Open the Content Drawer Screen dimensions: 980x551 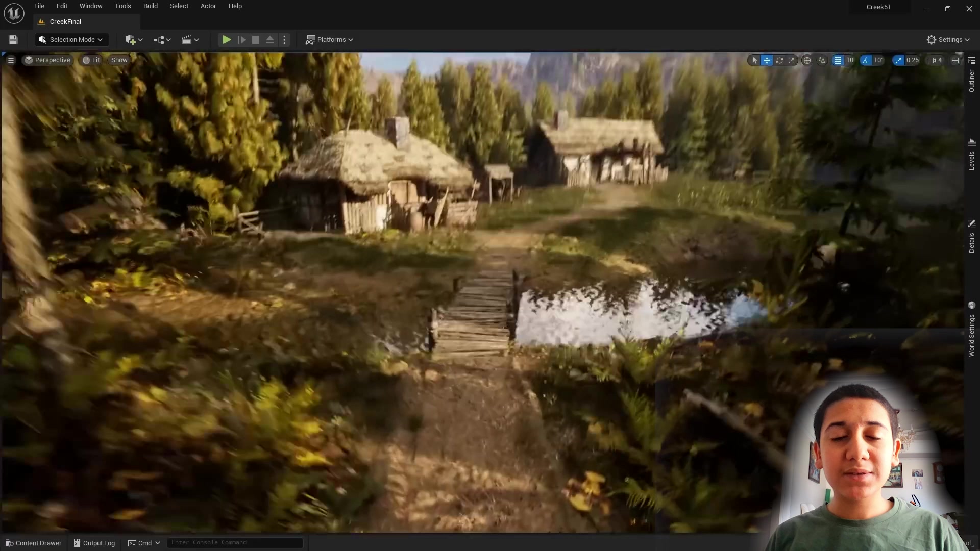[x=34, y=543]
